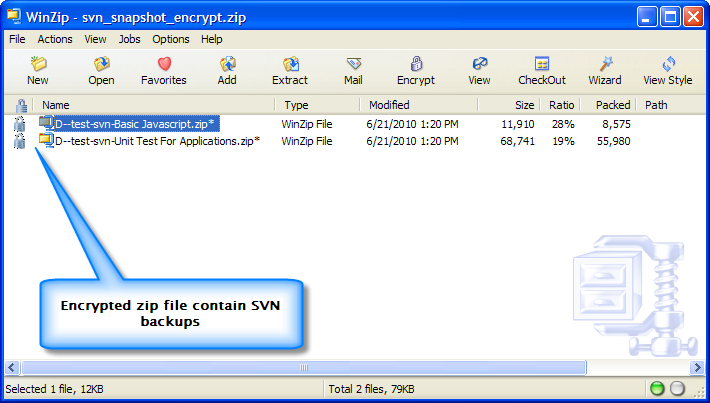Screen dimensions: 710x403
Task: Click status bar text Total 2 files, 79KB
Action: [371, 389]
